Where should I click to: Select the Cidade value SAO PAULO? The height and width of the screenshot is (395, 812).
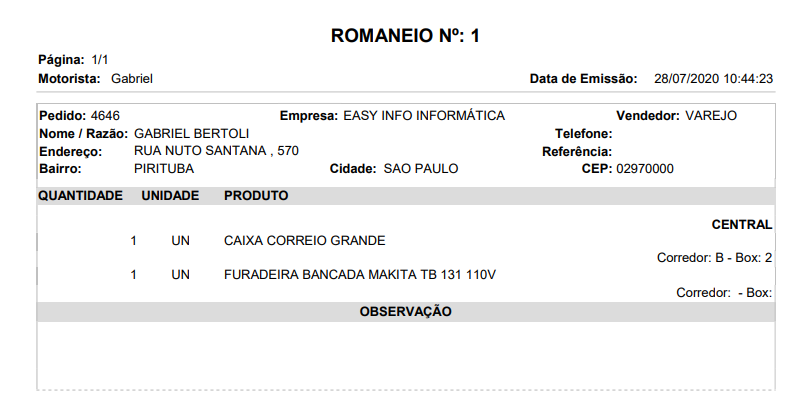coord(420,169)
